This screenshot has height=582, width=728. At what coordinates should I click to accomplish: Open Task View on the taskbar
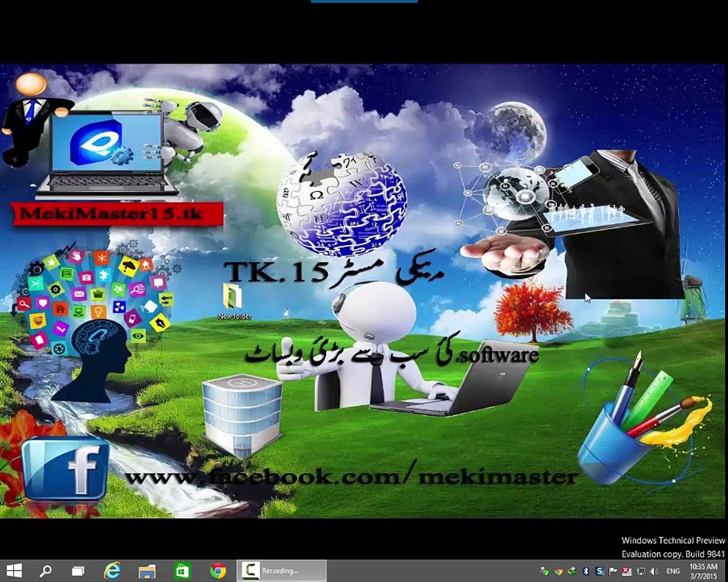(x=78, y=571)
